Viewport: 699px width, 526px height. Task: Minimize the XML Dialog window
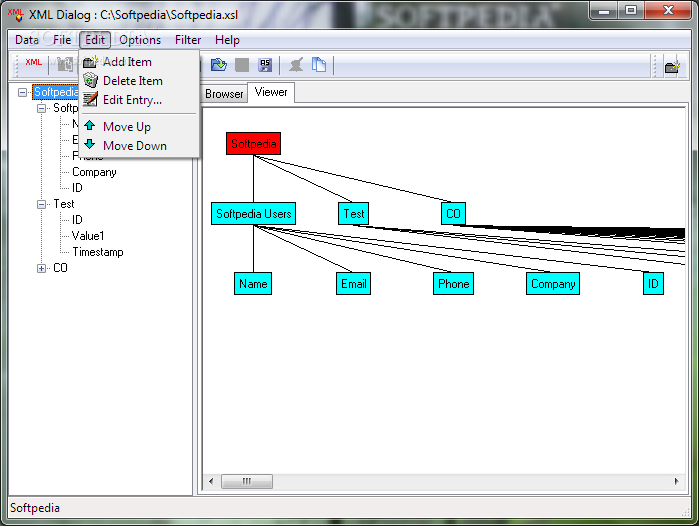point(604,11)
